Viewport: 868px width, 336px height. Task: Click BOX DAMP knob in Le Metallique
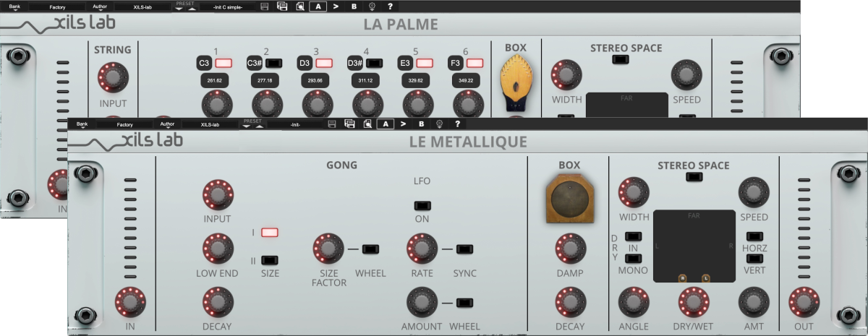570,249
